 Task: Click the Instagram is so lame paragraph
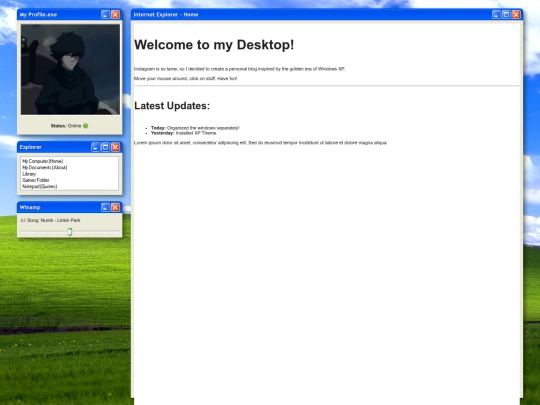coord(239,69)
